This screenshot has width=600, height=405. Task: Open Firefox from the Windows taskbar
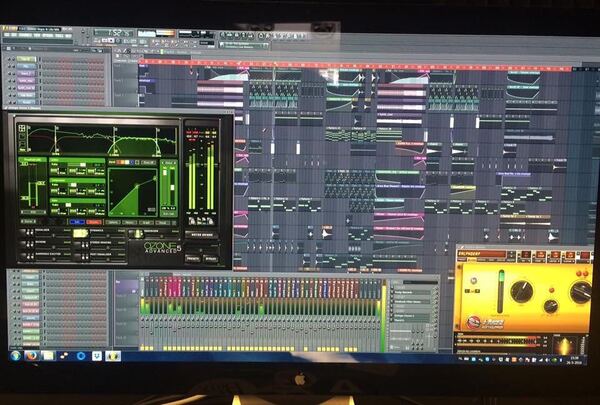32,356
